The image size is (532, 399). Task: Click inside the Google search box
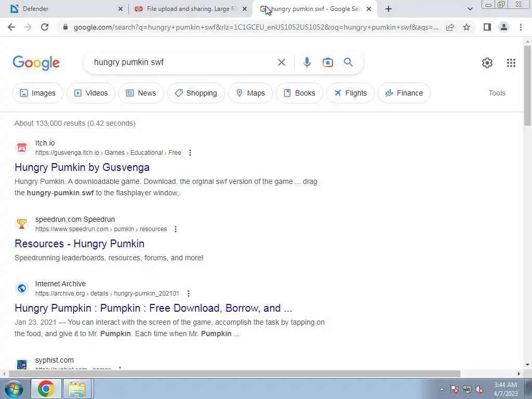(x=183, y=62)
